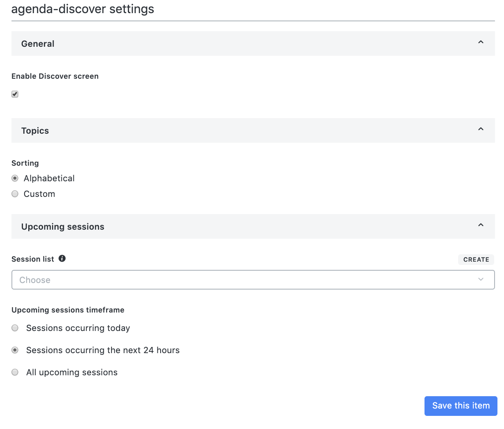Select Sessions occurring today

tap(15, 328)
